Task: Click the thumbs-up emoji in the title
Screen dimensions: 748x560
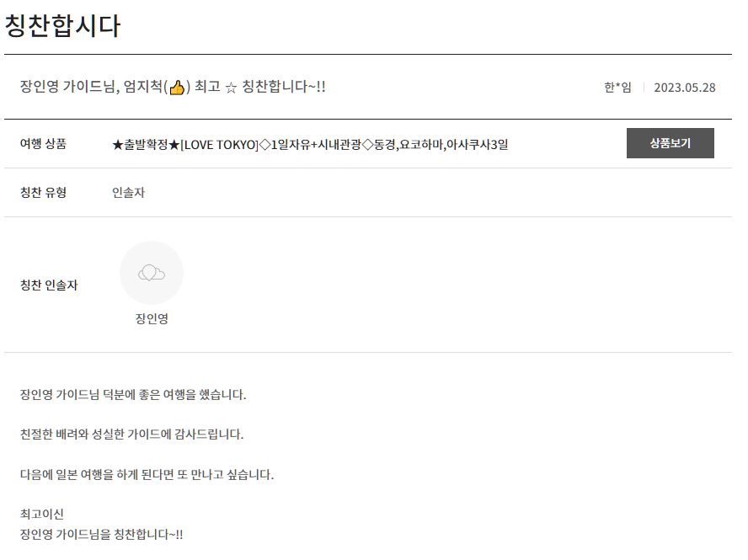Action: point(177,88)
